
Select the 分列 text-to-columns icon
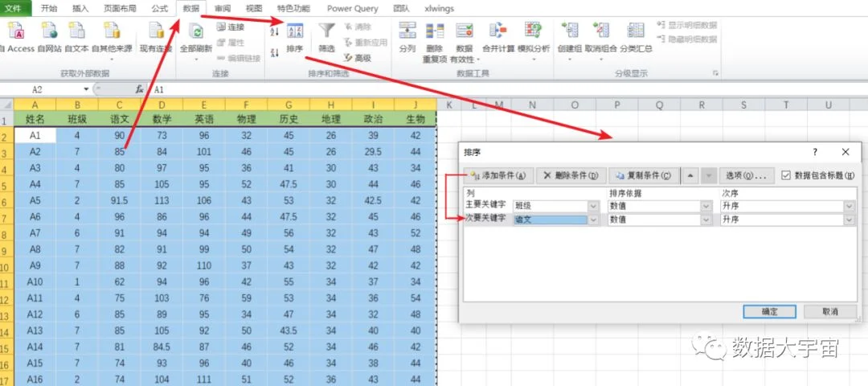click(407, 31)
